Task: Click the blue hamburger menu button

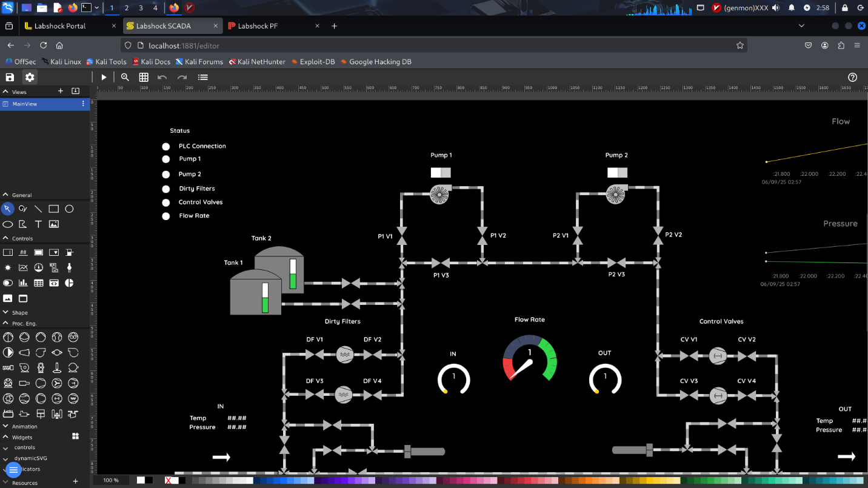Action: click(x=13, y=470)
